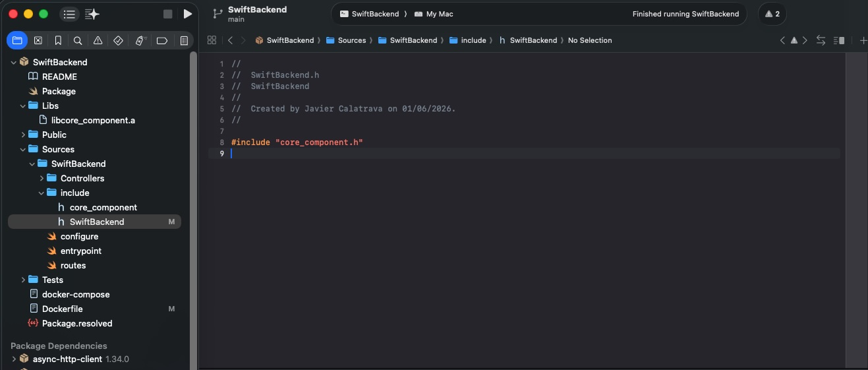868x370 pixels.
Task: Jump to next issue arrow
Action: (804, 40)
